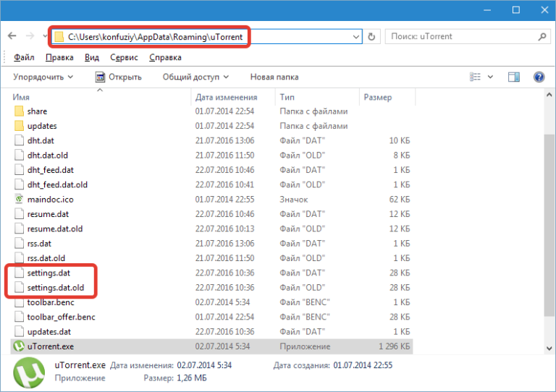Open the Файл menu
Image resolution: width=556 pixels, height=392 pixels.
tap(24, 57)
